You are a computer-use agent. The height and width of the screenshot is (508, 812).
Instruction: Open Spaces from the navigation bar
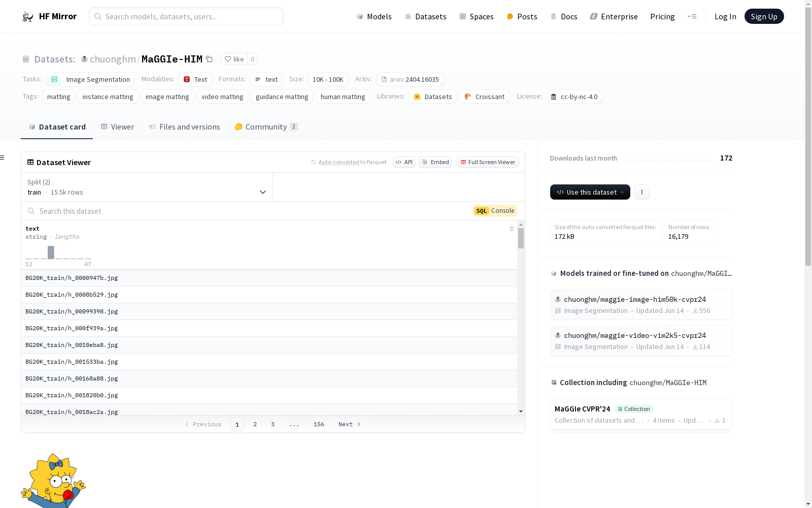click(476, 16)
